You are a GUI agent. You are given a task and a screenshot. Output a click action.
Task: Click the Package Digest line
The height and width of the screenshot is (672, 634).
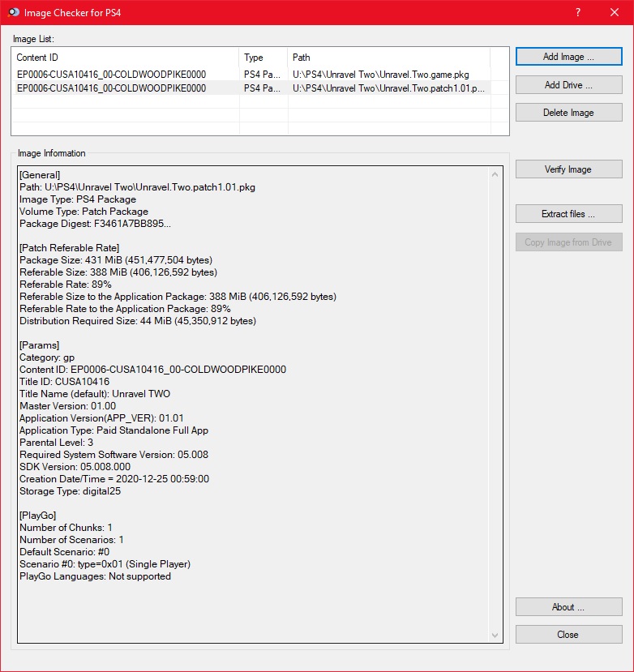point(95,224)
